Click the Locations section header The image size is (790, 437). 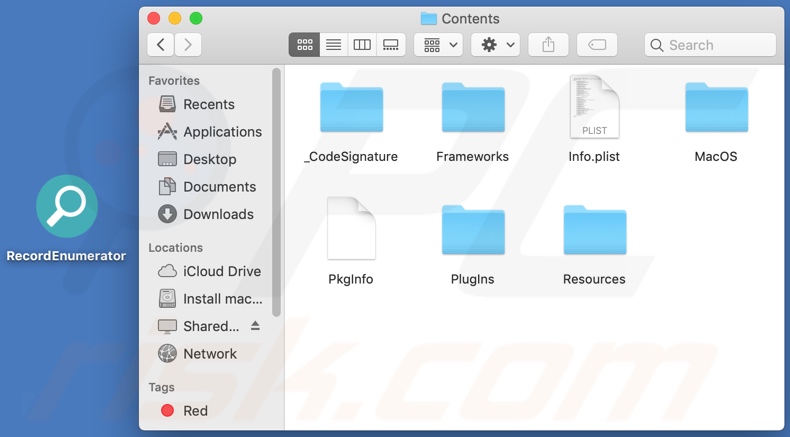point(175,247)
